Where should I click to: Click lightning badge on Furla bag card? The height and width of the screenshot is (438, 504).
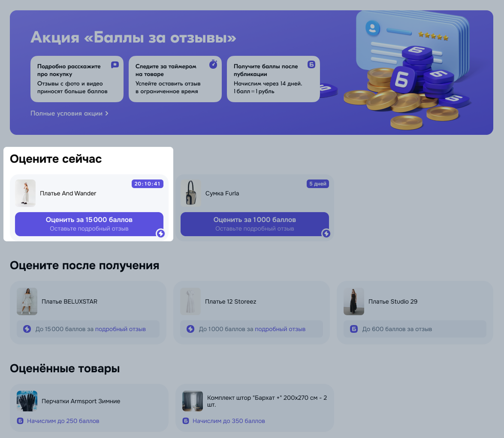click(x=326, y=234)
